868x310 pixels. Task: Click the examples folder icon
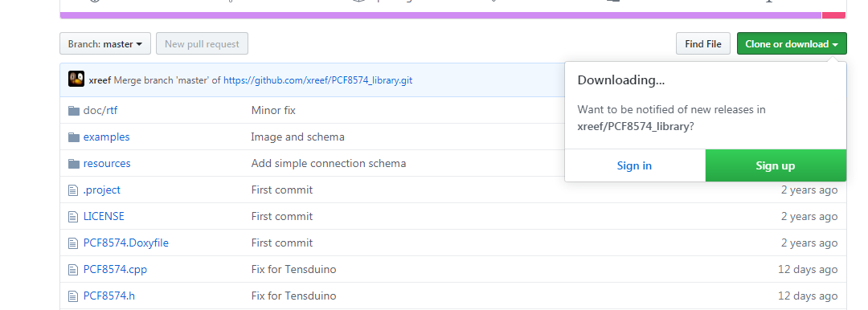click(x=74, y=137)
